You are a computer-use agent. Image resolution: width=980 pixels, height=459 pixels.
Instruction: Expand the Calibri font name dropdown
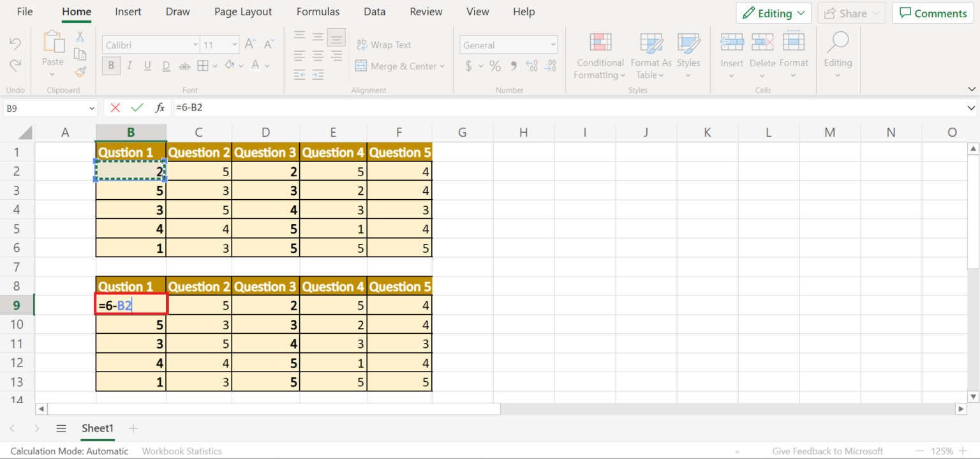coord(195,45)
